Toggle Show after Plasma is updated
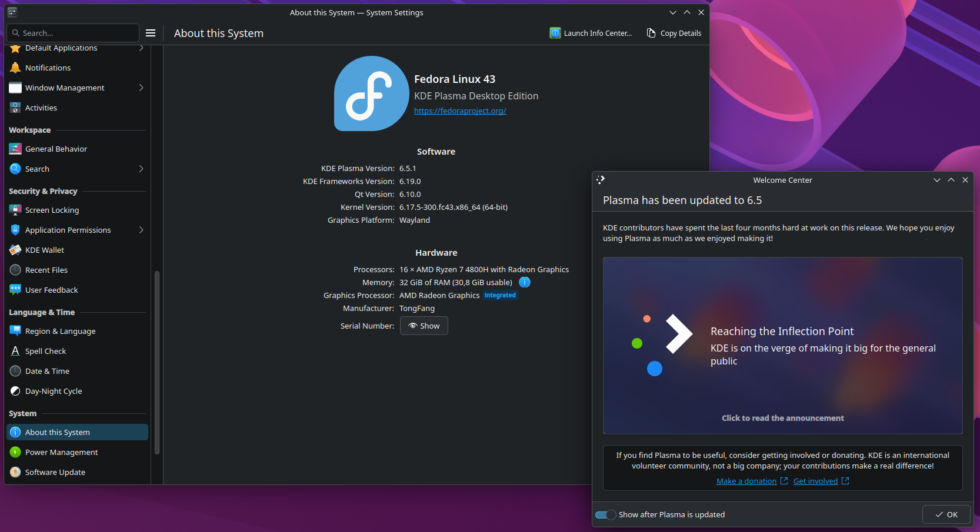This screenshot has height=532, width=980. pos(605,515)
